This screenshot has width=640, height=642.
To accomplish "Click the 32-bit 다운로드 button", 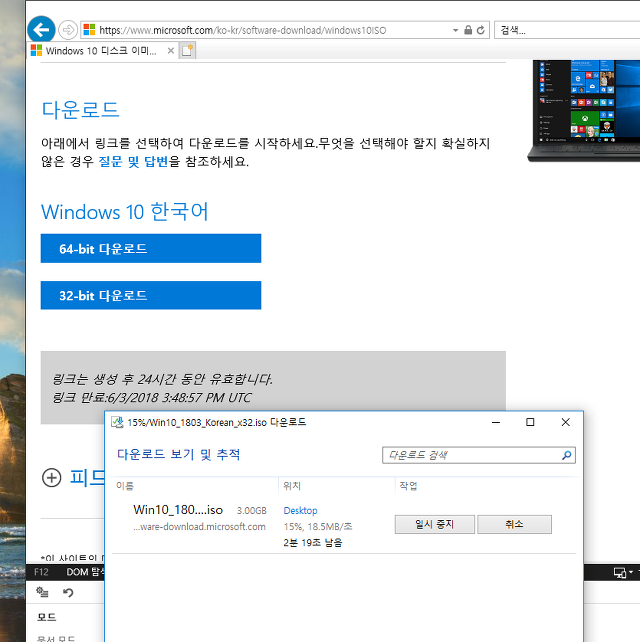I will tap(151, 295).
